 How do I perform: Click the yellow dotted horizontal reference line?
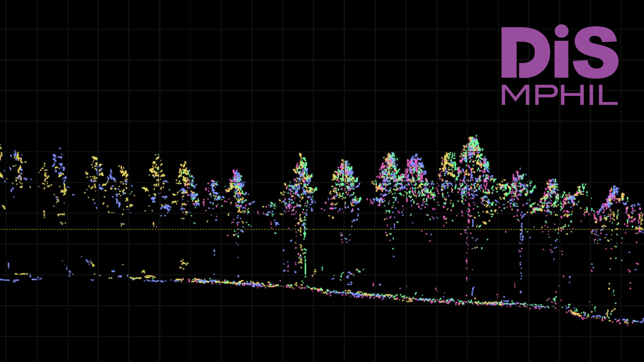[x=322, y=230]
